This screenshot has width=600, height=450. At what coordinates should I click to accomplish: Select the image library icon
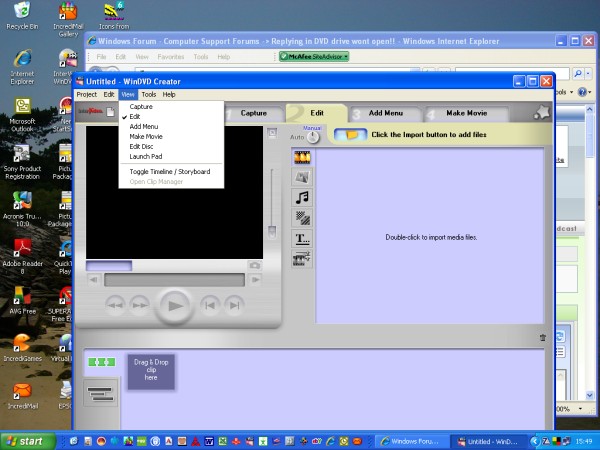(x=302, y=177)
